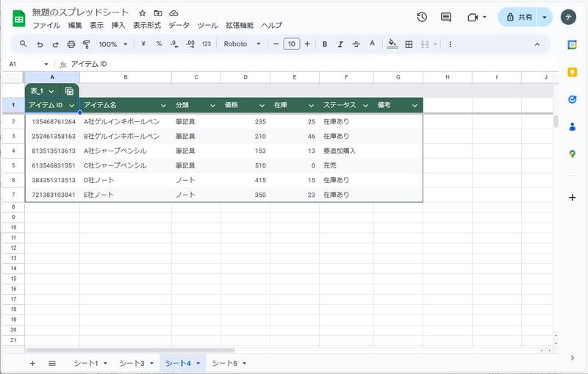Viewport: 588px width, 374px height.
Task: Toggle italic text formatting
Action: 340,44
